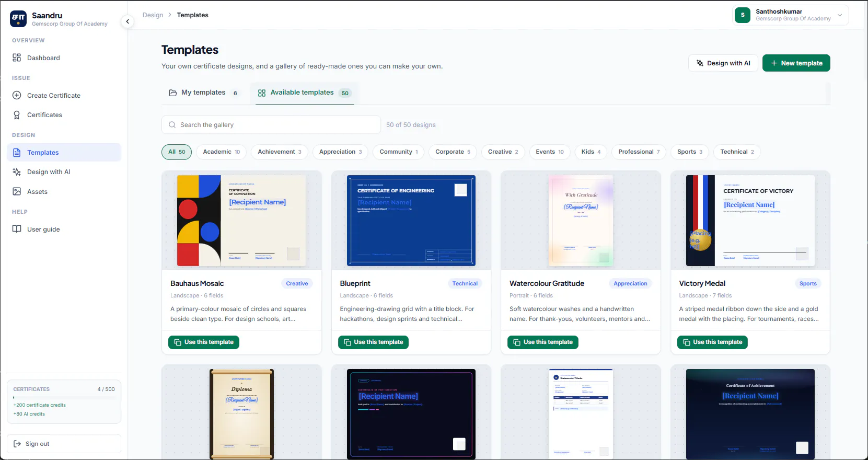Click the folder icon on My templates tab
The width and height of the screenshot is (868, 460).
[172, 93]
